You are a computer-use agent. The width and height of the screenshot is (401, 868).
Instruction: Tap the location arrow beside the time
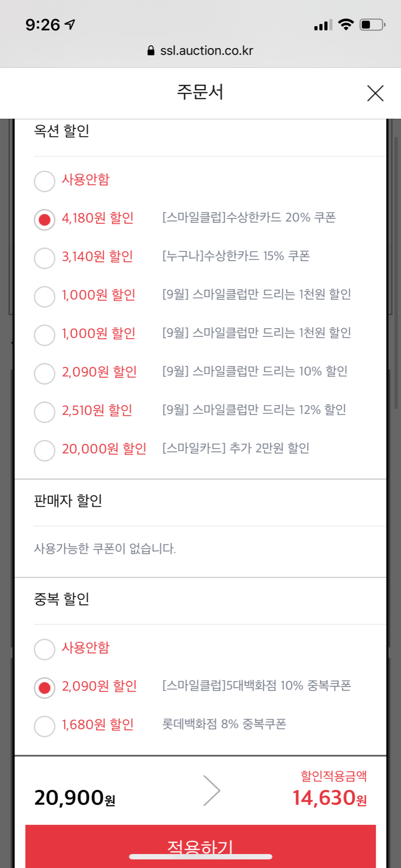[70, 24]
